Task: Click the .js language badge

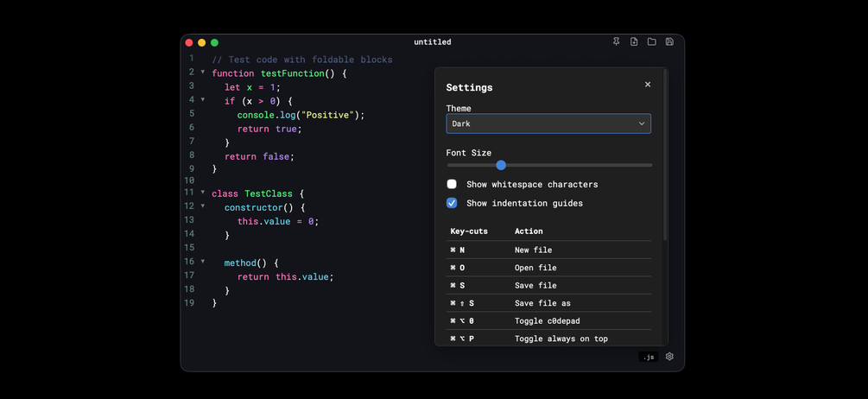Action: click(x=649, y=357)
